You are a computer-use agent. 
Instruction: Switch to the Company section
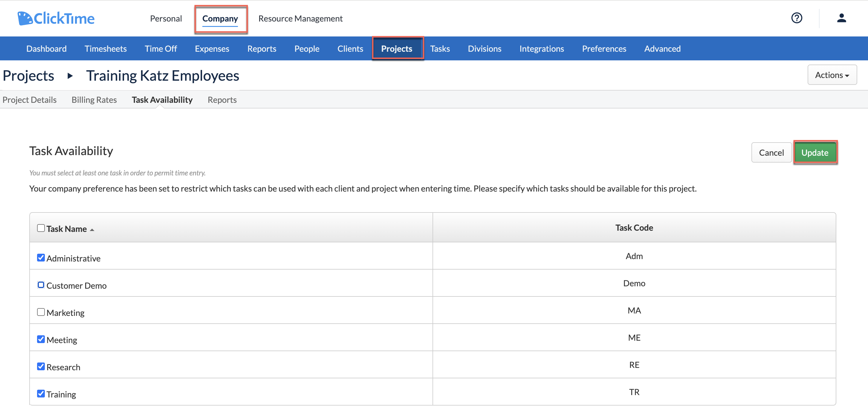pyautogui.click(x=220, y=19)
